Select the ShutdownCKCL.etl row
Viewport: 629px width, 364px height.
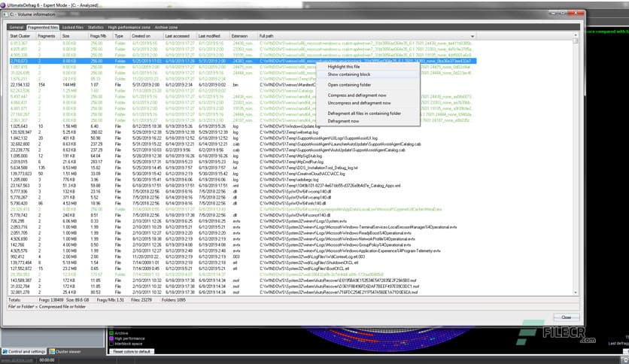243,262
